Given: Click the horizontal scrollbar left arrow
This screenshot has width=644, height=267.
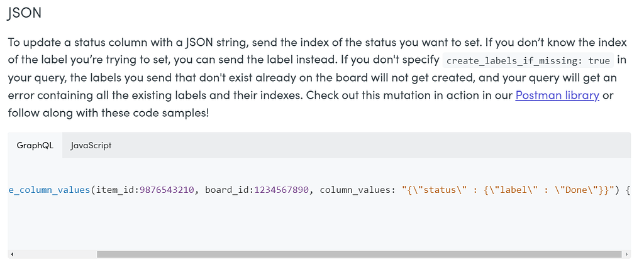Looking at the screenshot, I should [x=12, y=254].
